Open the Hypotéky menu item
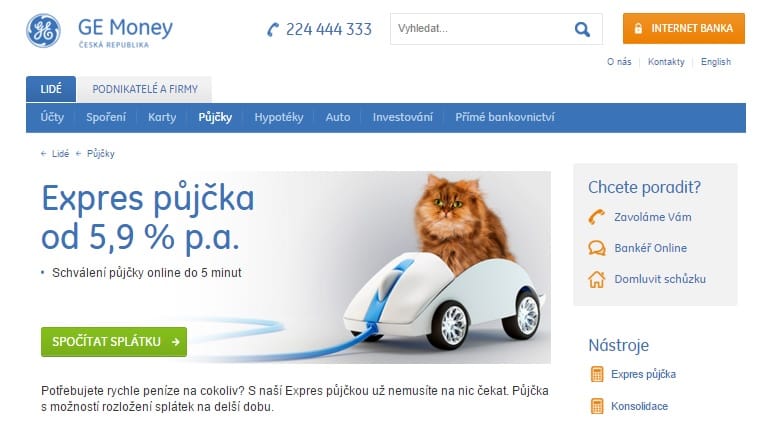The height and width of the screenshot is (426, 776). 279,117
